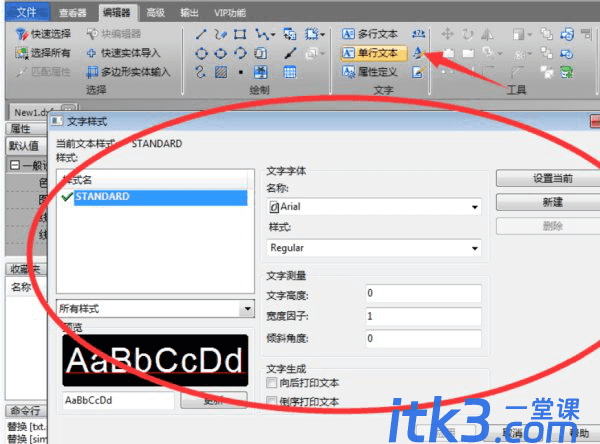
Task: Click the 文字高度 text height field
Action: click(423, 294)
